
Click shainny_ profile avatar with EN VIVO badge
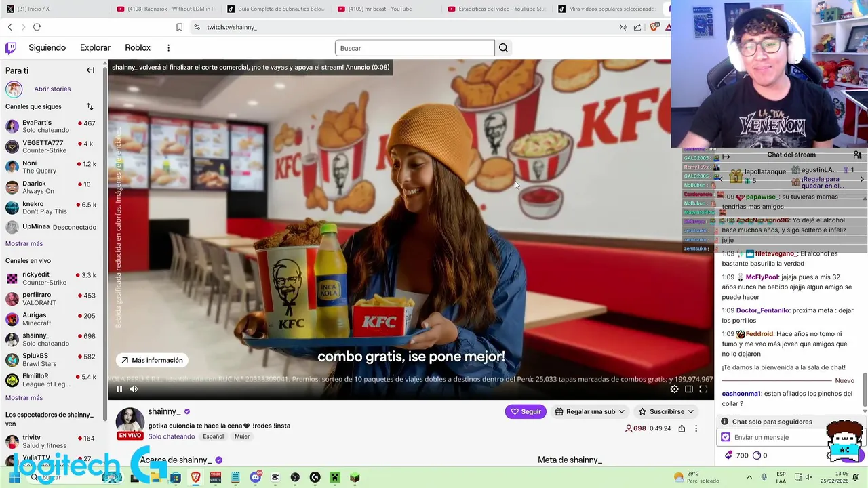pos(130,424)
